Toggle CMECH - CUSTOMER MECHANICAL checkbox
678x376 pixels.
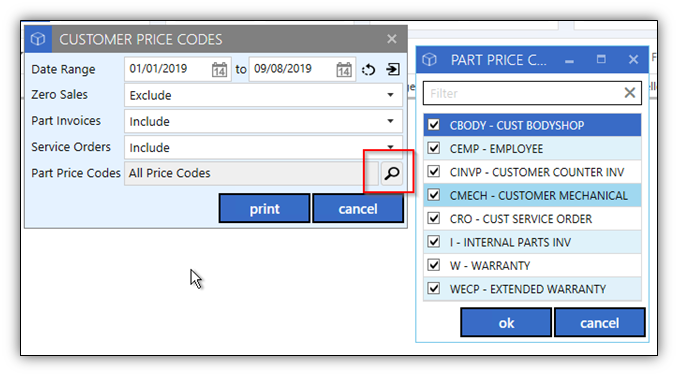[x=434, y=195]
